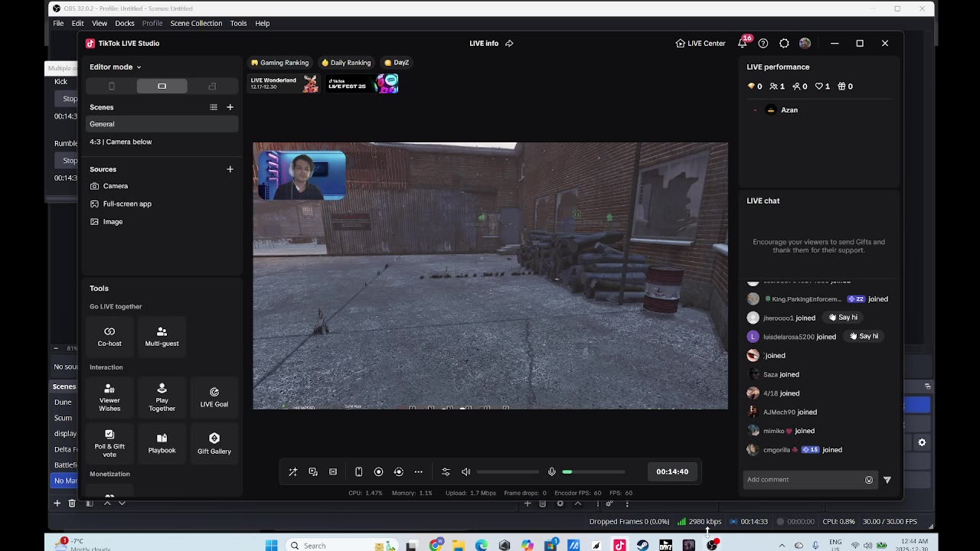Adjust the microphone volume slider

click(x=593, y=471)
